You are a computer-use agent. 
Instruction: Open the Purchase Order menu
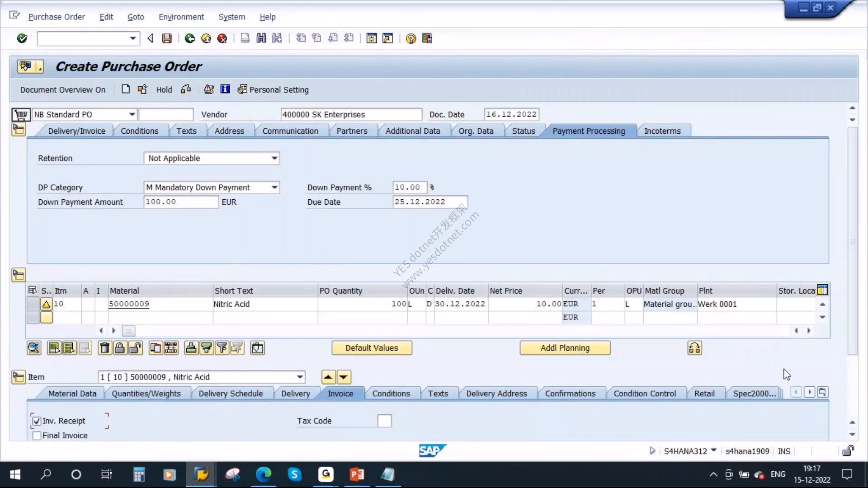coord(57,17)
